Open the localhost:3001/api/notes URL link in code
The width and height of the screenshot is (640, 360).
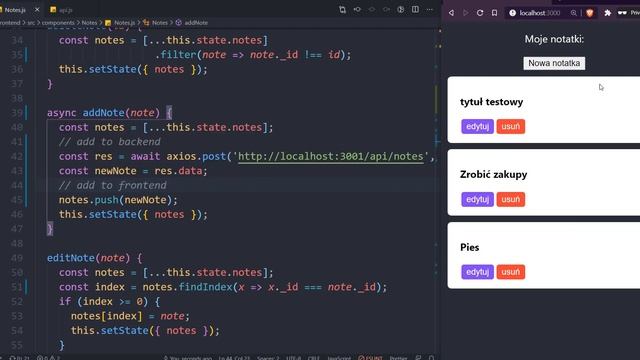point(331,156)
